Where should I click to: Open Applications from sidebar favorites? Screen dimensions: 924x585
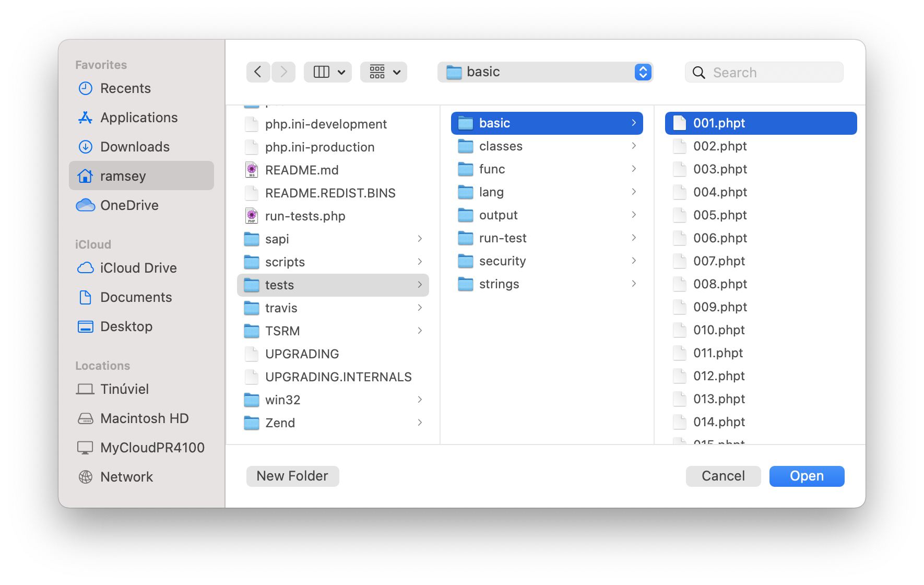point(138,118)
